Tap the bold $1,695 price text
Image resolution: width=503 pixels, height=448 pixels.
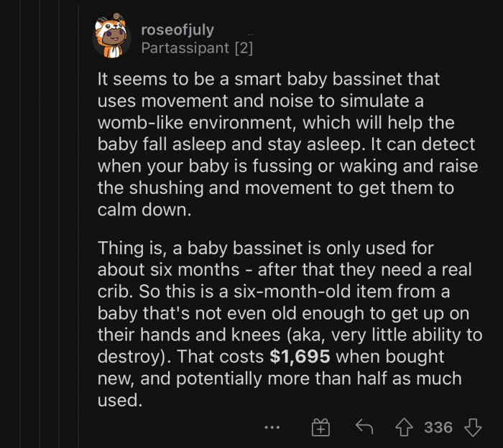click(300, 356)
